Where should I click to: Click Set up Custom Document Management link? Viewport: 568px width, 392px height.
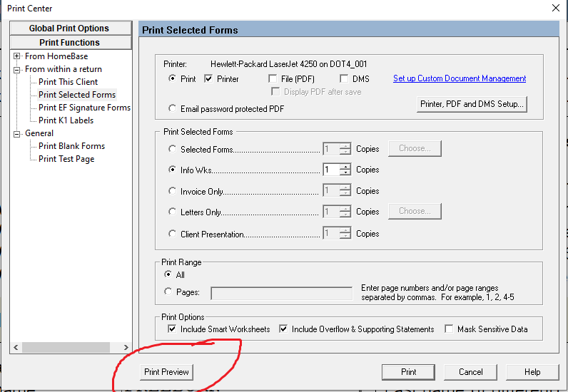pos(460,78)
